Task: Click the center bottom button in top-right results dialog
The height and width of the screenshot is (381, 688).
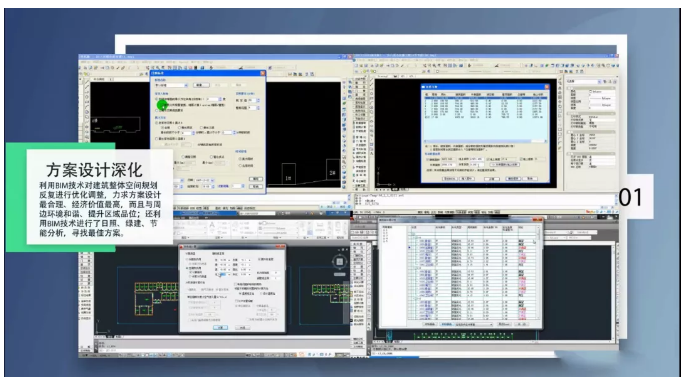Action: (x=492, y=179)
